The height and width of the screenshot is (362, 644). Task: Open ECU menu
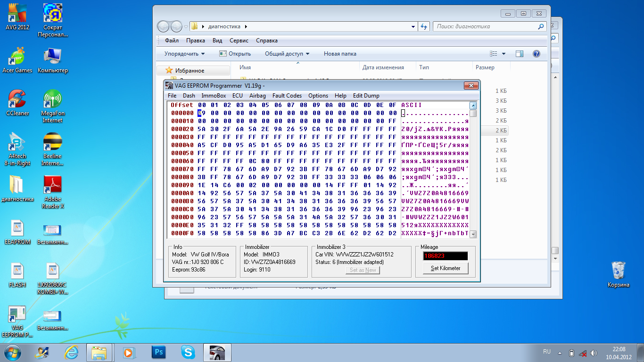point(238,96)
